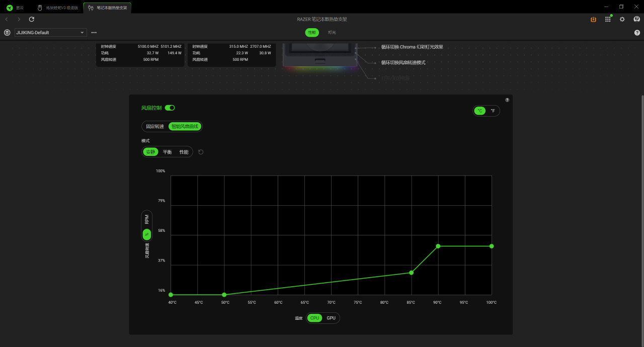Open the 灯光 lighting sub-tab

[x=332, y=32]
